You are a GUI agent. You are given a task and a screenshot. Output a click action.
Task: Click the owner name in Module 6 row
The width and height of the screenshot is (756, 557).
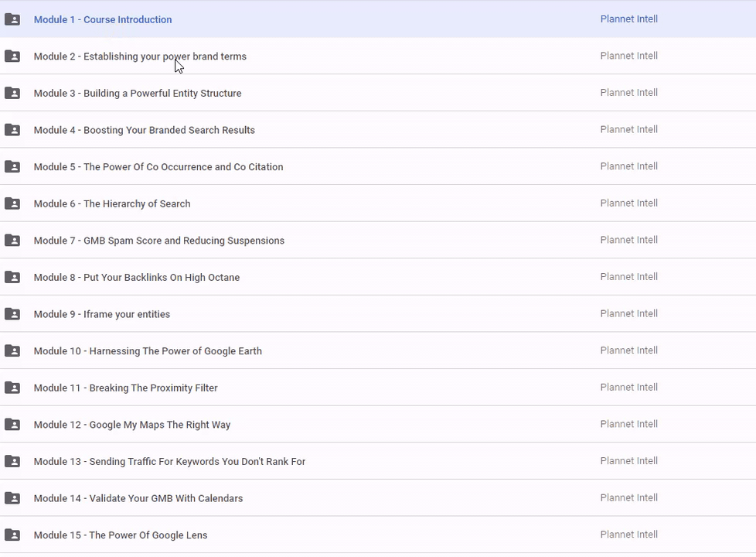pos(628,203)
